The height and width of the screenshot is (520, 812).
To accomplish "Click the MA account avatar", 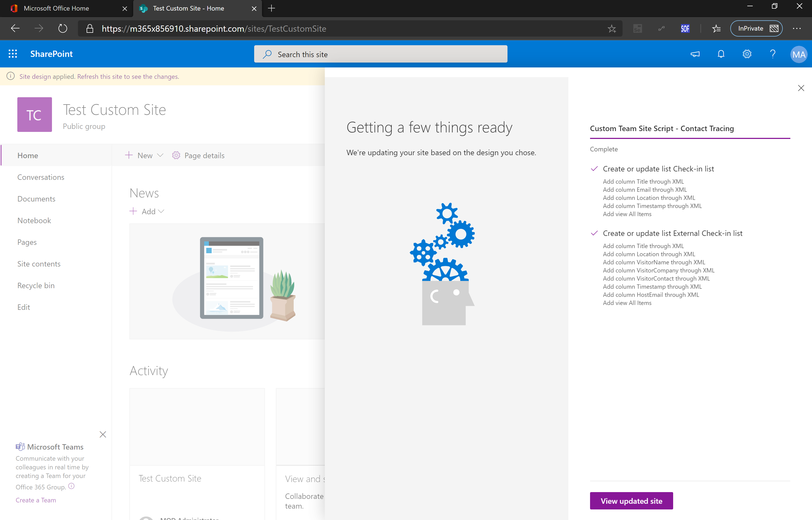I will coord(798,54).
